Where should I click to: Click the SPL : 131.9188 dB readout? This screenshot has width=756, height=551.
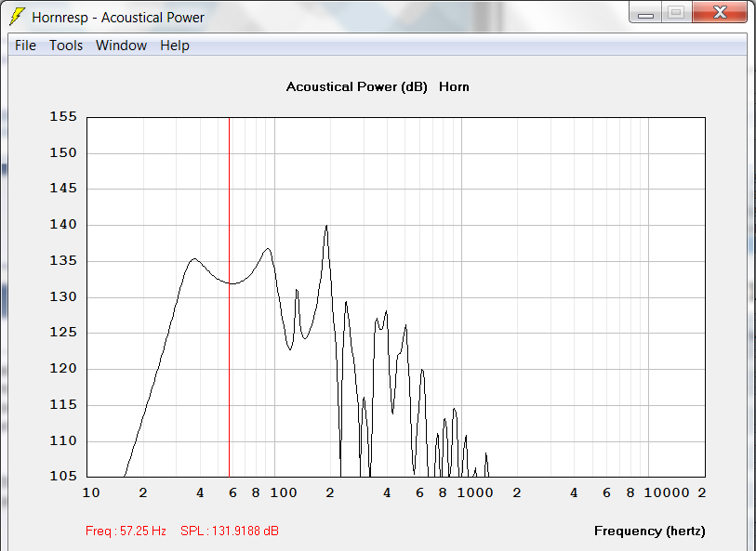(230, 531)
